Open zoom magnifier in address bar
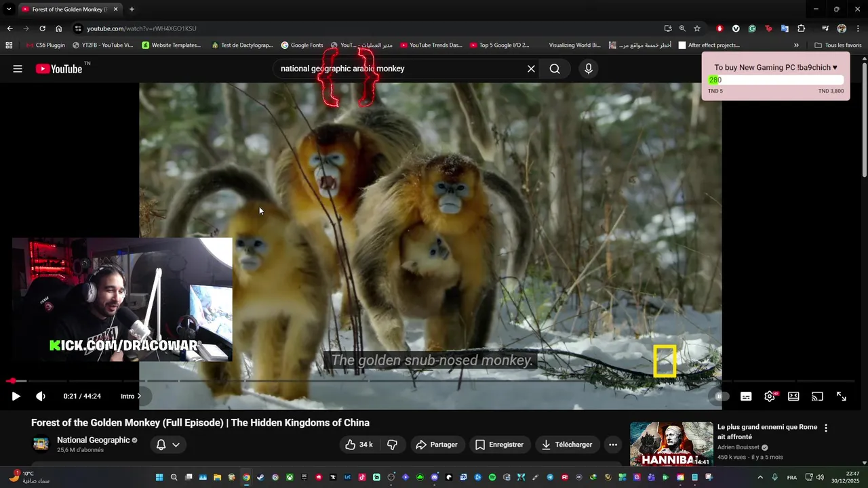868x488 pixels. 682,28
